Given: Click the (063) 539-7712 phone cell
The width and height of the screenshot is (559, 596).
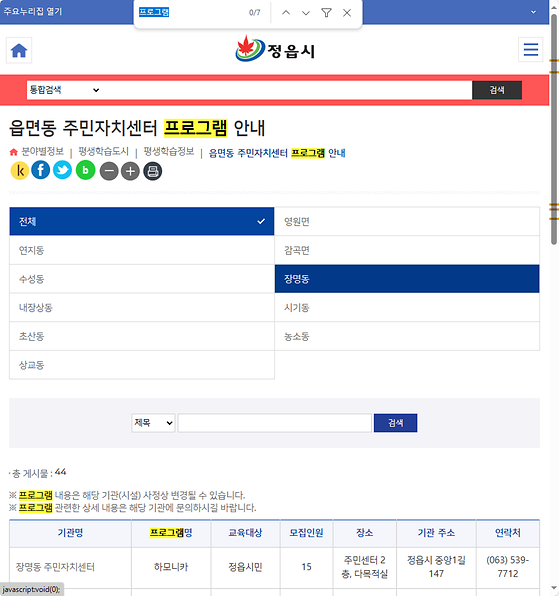Looking at the screenshot, I should [508, 567].
